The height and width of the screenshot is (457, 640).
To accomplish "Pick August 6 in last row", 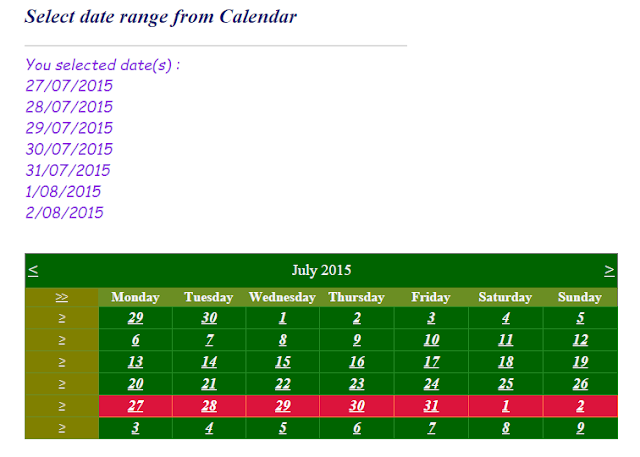I will (357, 428).
